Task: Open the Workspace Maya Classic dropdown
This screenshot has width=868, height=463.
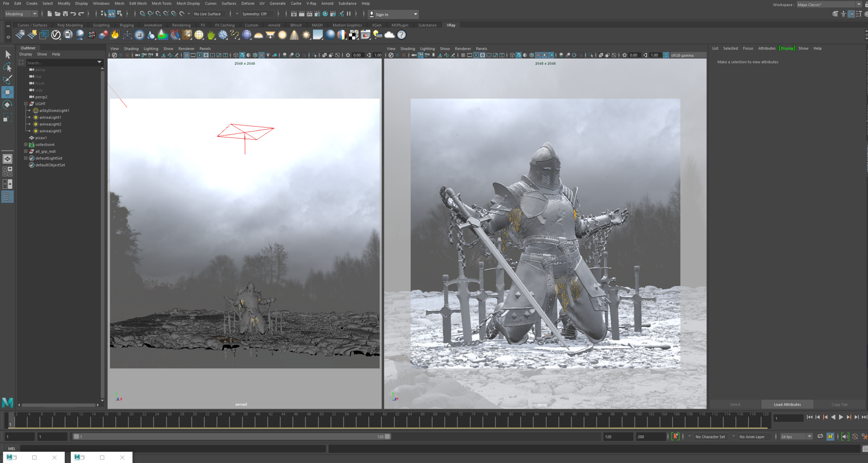Action: pos(829,5)
